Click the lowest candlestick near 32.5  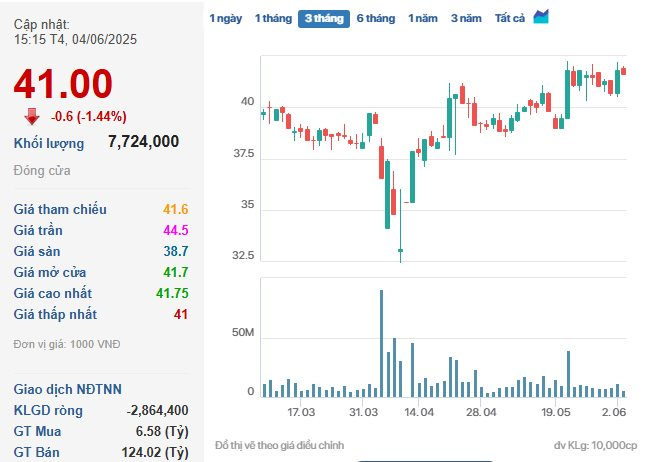[400, 250]
